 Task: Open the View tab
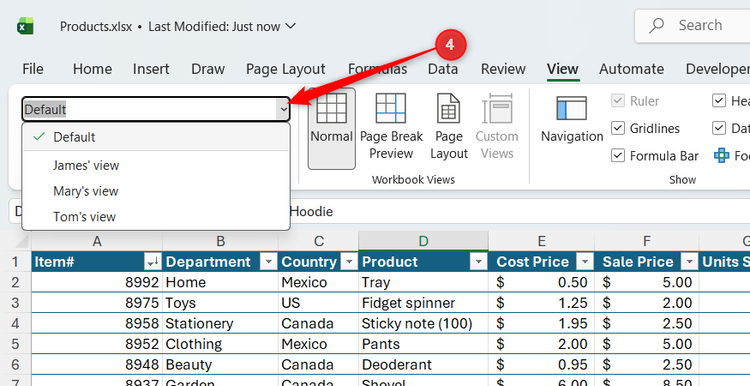pyautogui.click(x=563, y=69)
